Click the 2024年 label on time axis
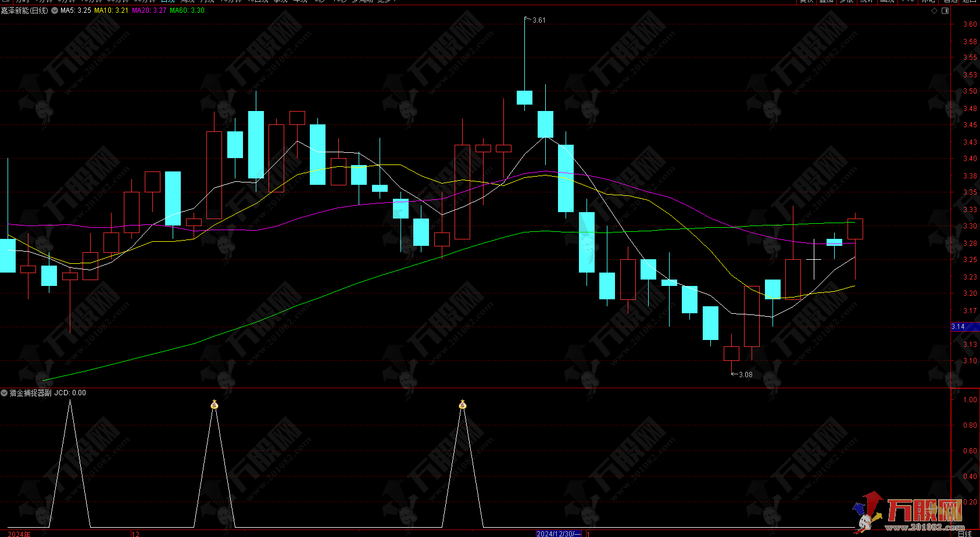Viewport: 980px width, 537px height. pos(19,534)
